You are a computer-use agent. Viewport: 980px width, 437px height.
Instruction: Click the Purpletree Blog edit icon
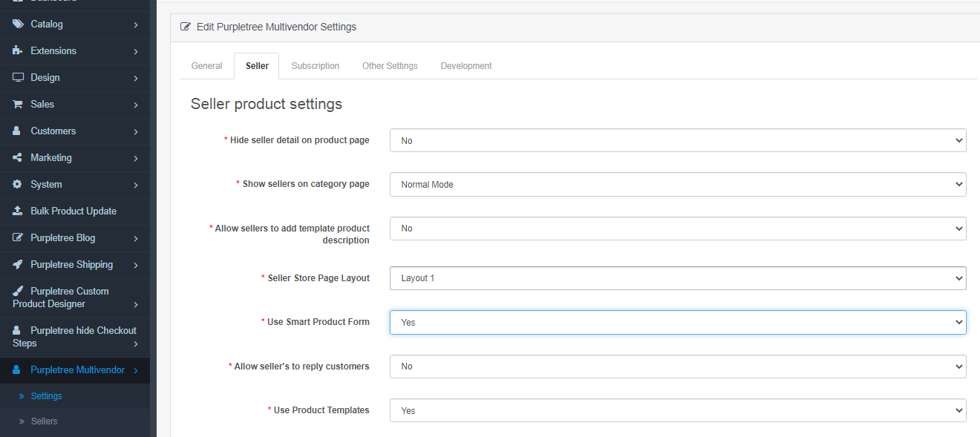[x=18, y=238]
